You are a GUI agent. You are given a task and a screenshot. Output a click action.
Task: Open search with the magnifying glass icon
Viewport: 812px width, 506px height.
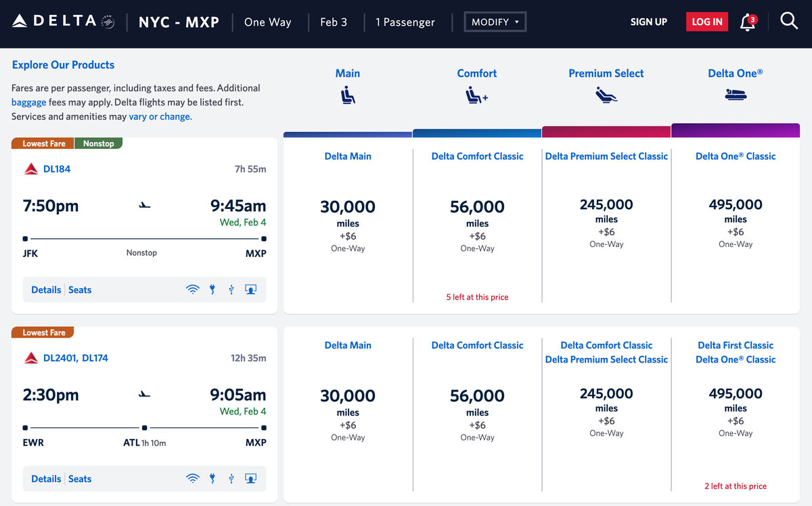coord(789,21)
